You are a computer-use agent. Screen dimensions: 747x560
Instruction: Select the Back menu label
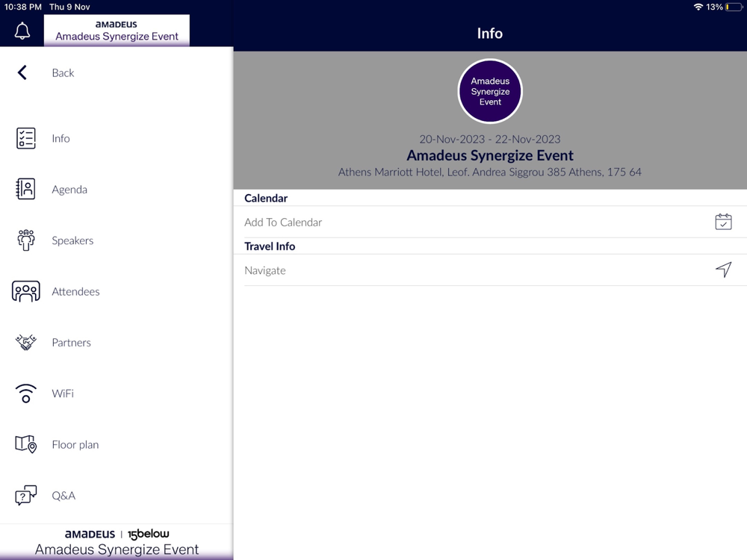point(63,73)
